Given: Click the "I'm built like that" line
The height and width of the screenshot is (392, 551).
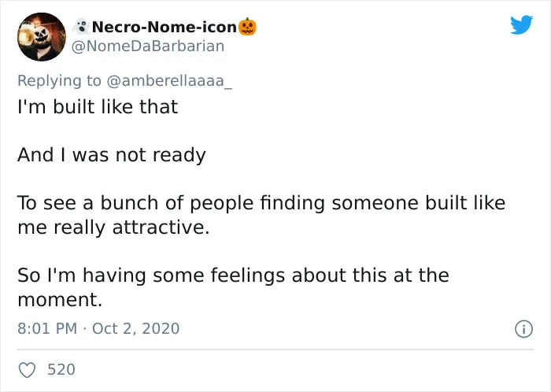Looking at the screenshot, I should [98, 107].
